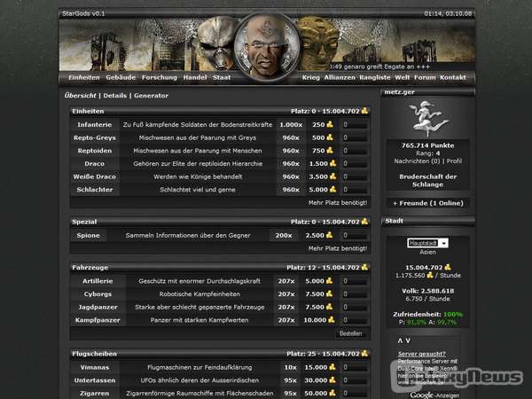Screen dimensions: 532x399
Task: Click the Infanterie quantity field
Action: pos(354,125)
